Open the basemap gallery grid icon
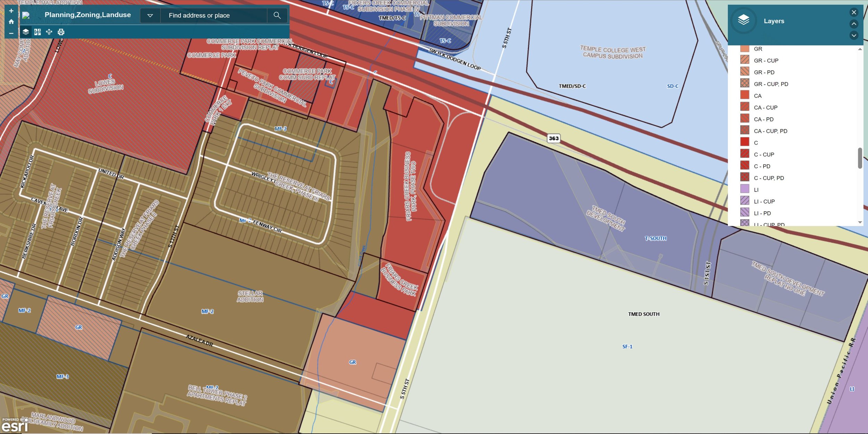The width and height of the screenshot is (868, 434). coord(37,32)
